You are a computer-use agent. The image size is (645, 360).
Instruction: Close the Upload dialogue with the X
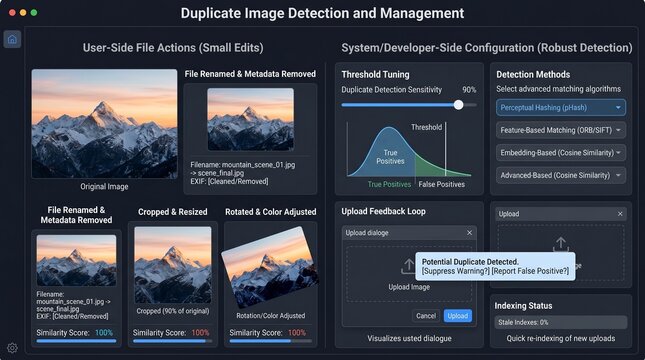click(469, 233)
